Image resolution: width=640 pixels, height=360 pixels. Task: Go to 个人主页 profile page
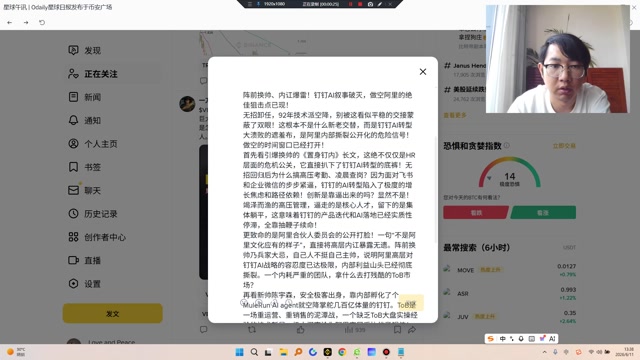pyautogui.click(x=100, y=144)
